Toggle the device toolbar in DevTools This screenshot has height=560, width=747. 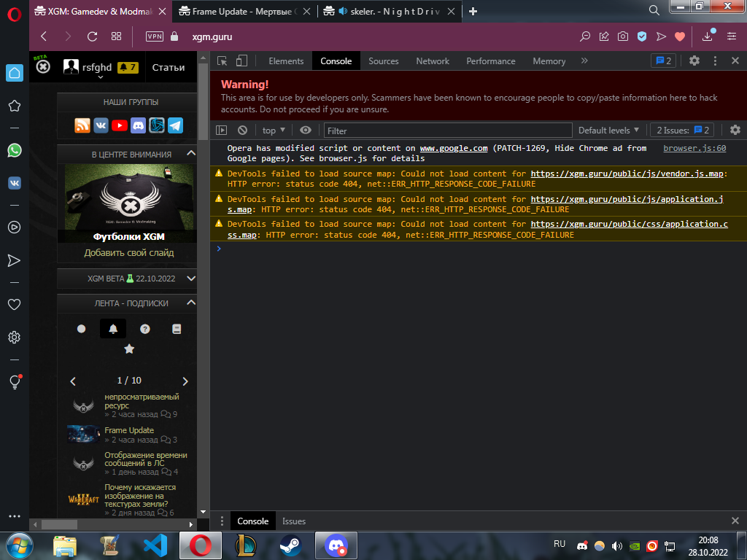pyautogui.click(x=241, y=61)
